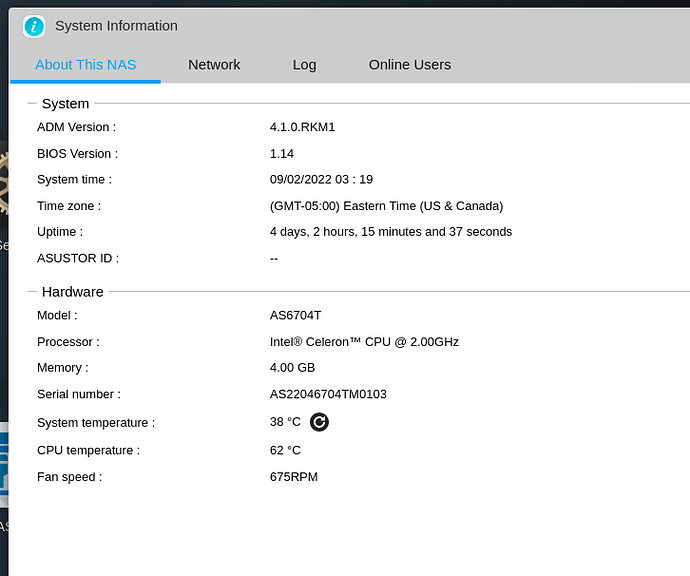
Task: Click the Hardware section heading
Action: click(x=73, y=292)
